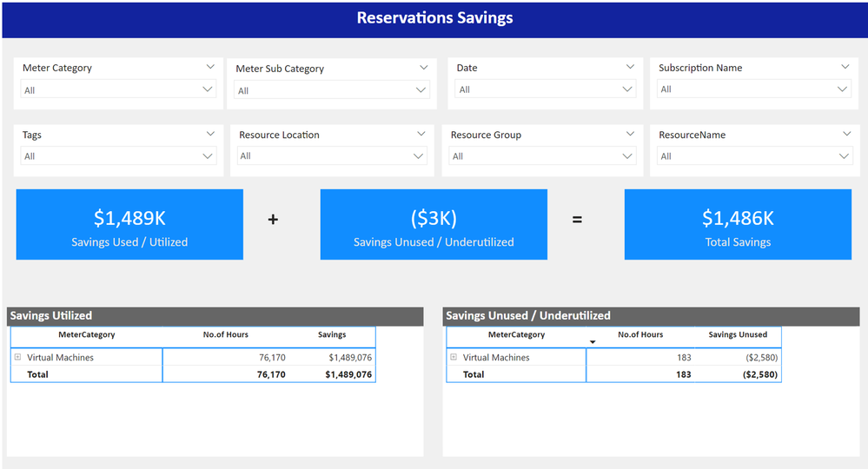This screenshot has height=469, width=868.
Task: Expand Virtual Machines row in Savings Unused table
Action: click(454, 357)
